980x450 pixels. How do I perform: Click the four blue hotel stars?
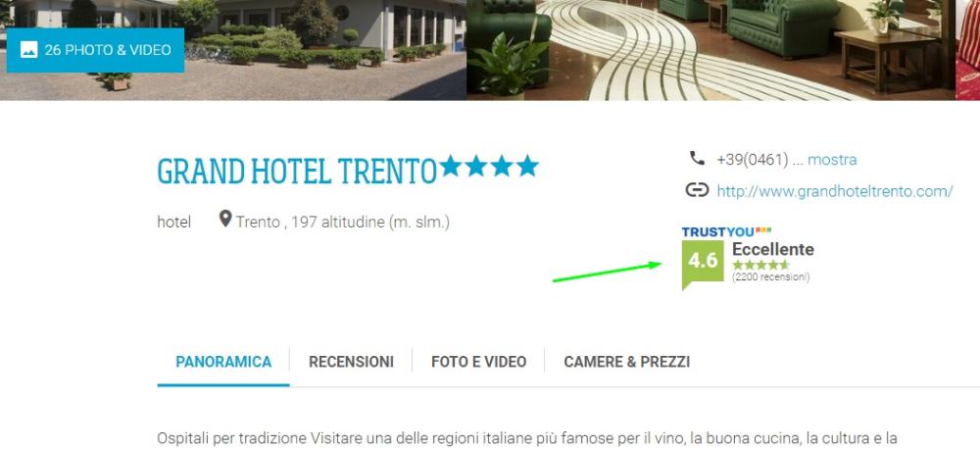(489, 167)
